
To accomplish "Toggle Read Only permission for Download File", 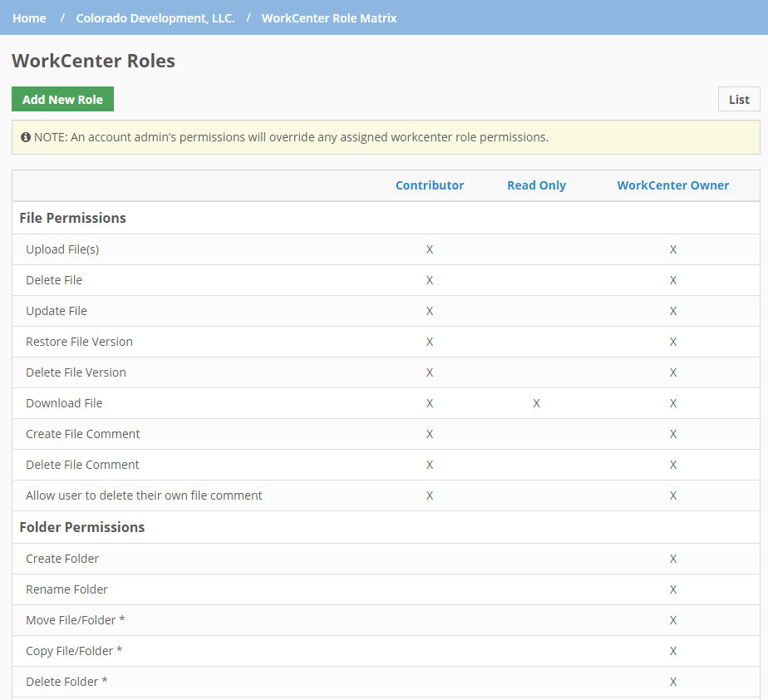I will click(536, 402).
